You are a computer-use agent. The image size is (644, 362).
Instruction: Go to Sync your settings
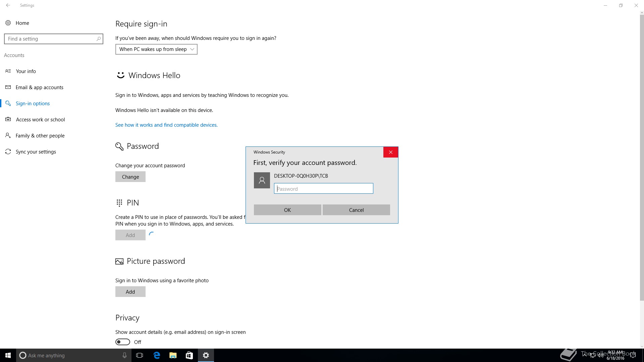(x=36, y=152)
